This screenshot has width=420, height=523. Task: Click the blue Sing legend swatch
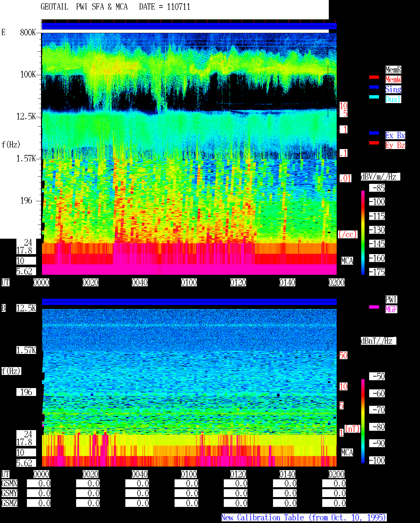point(374,87)
